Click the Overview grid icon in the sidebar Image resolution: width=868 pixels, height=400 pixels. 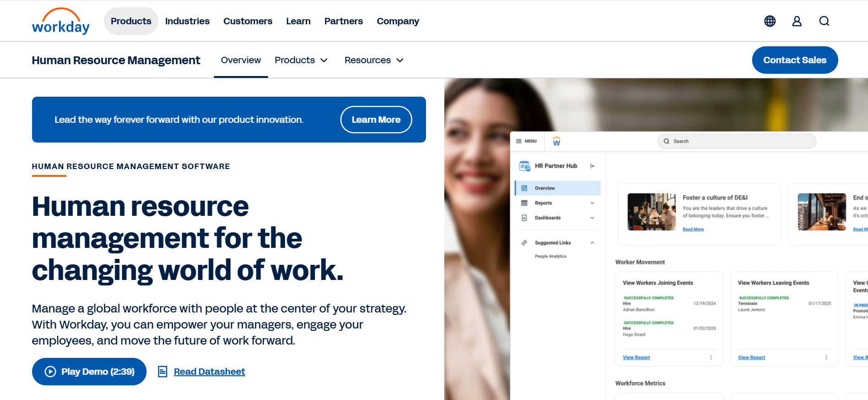coord(524,188)
